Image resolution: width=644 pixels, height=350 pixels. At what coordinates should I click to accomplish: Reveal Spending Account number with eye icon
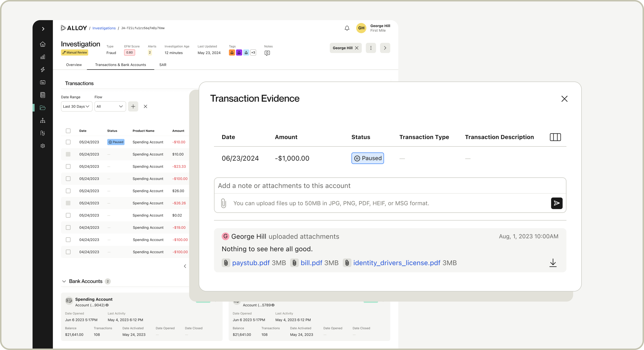pos(107,305)
